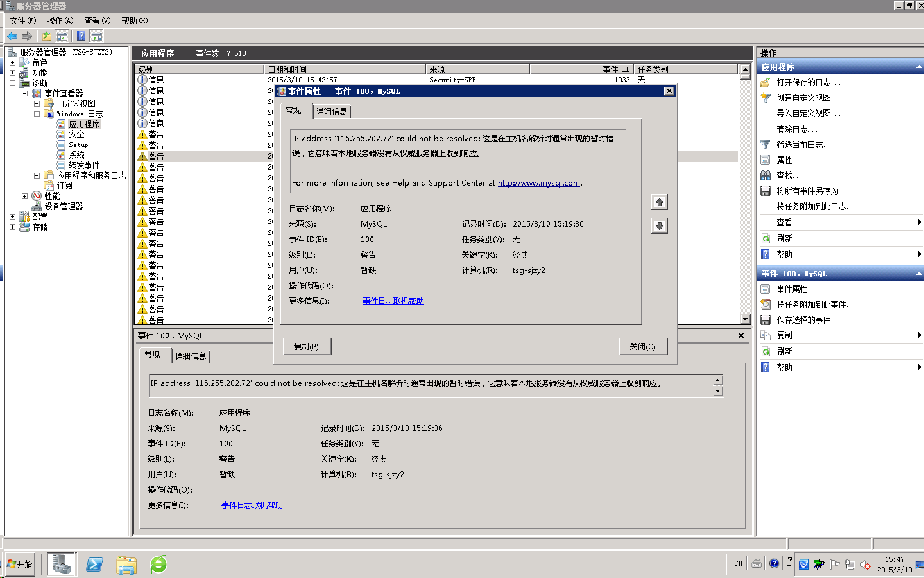Open 事件日志联机帮助 link in preview pane
This screenshot has width=924, height=578.
click(x=252, y=505)
